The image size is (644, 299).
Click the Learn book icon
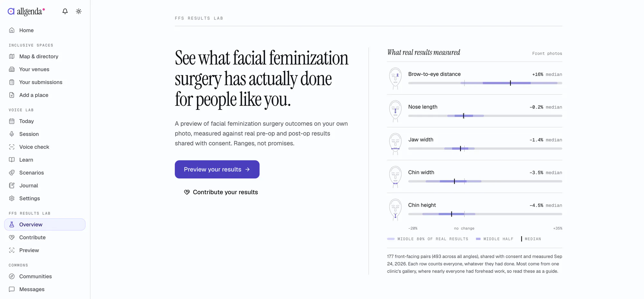12,160
